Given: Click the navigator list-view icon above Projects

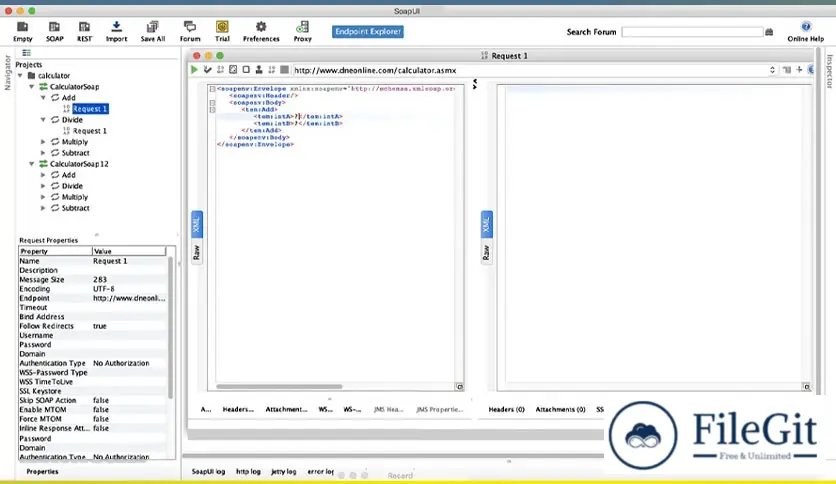Looking at the screenshot, I should 26,53.
